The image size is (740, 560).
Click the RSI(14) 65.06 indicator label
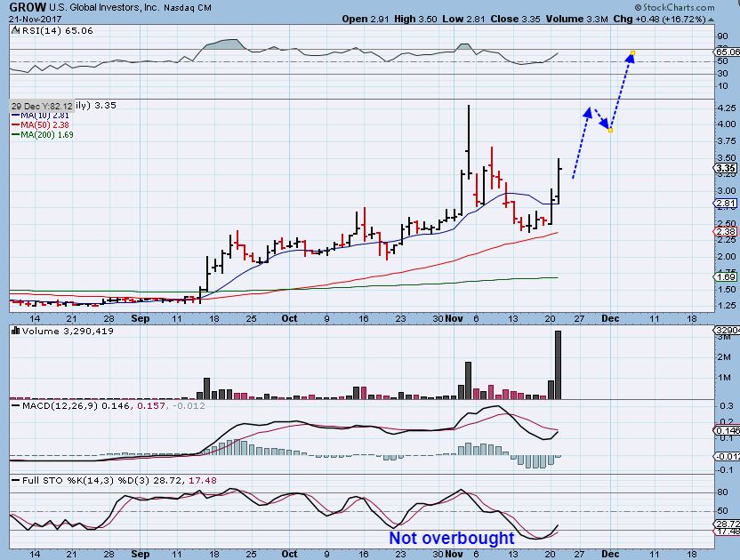point(58,30)
